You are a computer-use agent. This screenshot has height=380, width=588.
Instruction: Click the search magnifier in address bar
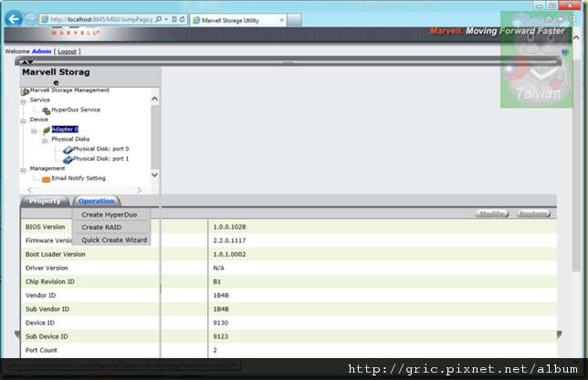point(158,19)
